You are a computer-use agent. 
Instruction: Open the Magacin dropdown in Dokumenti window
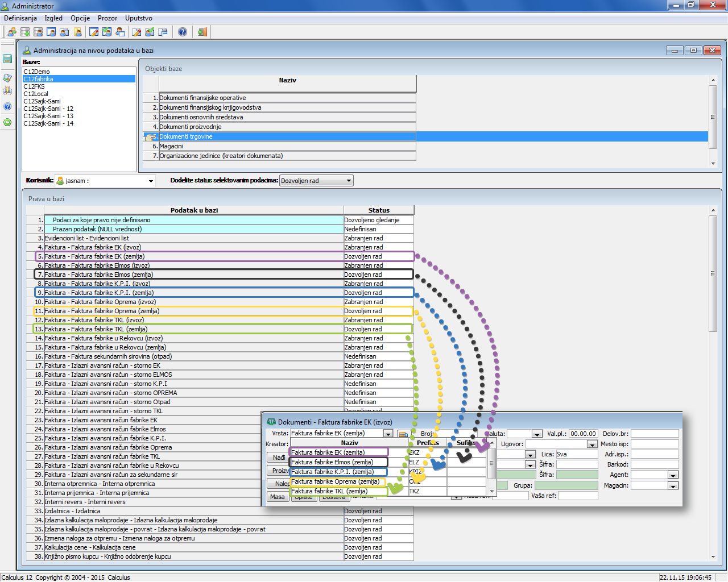pos(673,486)
